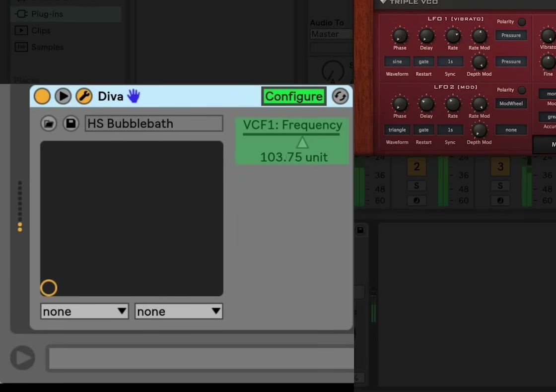Open the LFO 1 1s Sync selector
Screen dimensions: 556x392
[450, 62]
